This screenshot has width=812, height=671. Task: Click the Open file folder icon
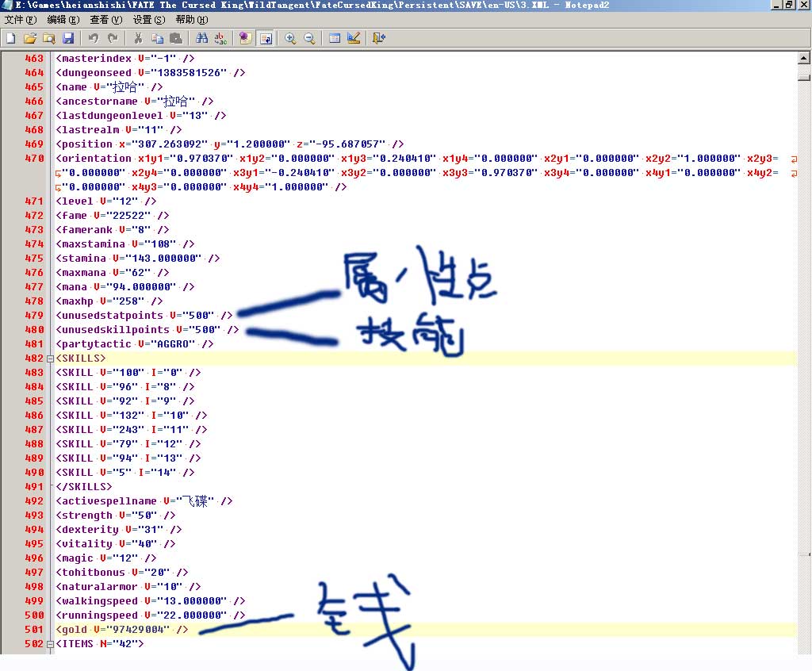(x=30, y=38)
